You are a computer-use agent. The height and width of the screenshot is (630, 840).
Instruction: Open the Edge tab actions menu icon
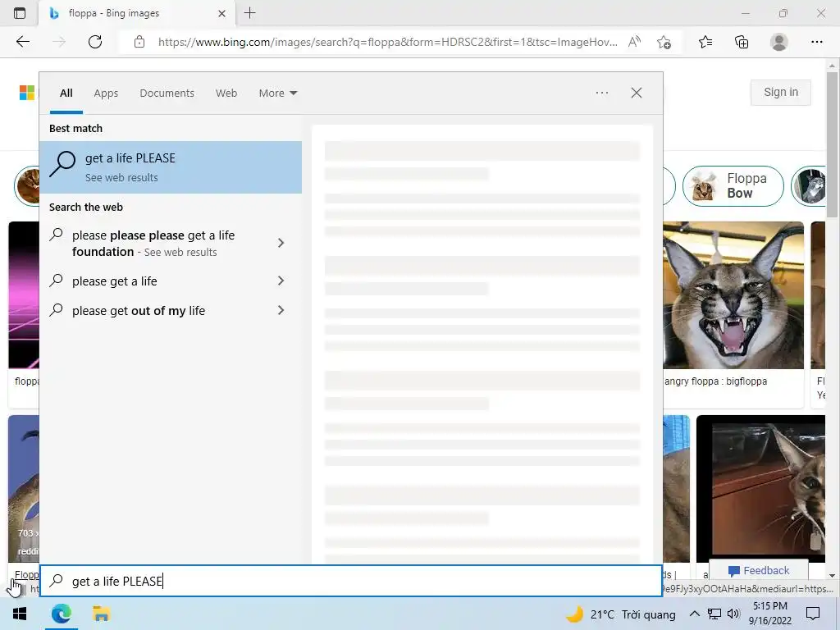[x=20, y=13]
